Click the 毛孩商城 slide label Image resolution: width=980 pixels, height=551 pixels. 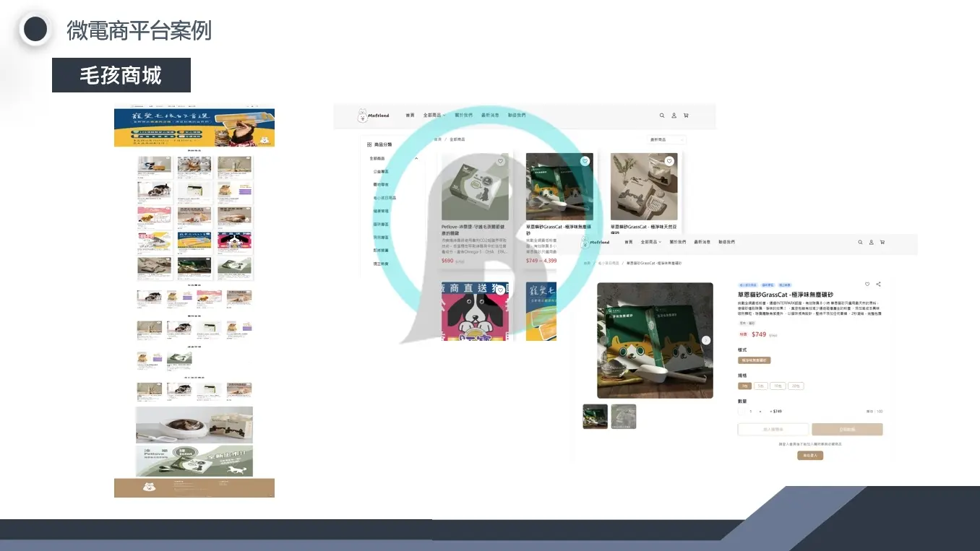click(x=121, y=75)
